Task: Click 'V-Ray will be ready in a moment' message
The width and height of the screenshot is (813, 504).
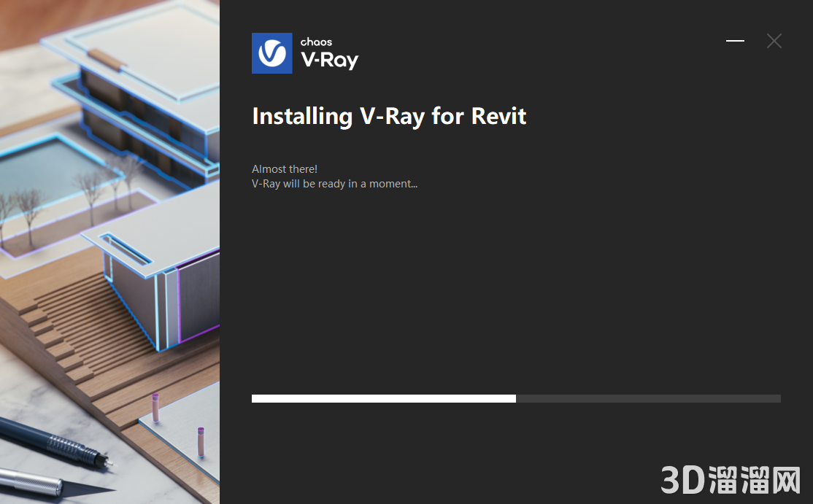Action: 334,183
